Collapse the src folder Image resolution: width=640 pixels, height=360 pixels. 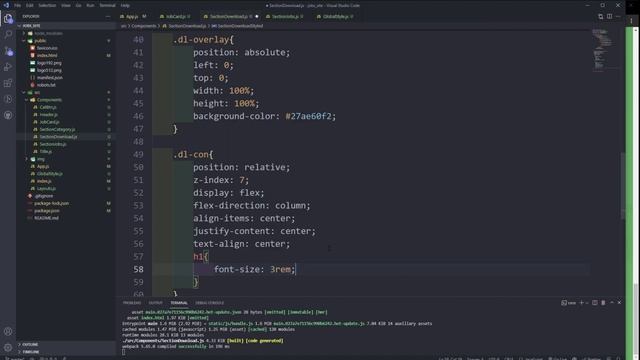(65, 93)
